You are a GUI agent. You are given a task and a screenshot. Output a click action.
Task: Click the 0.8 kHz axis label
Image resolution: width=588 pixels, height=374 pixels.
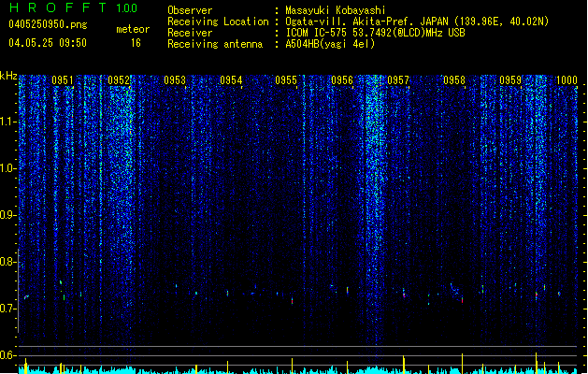7,262
